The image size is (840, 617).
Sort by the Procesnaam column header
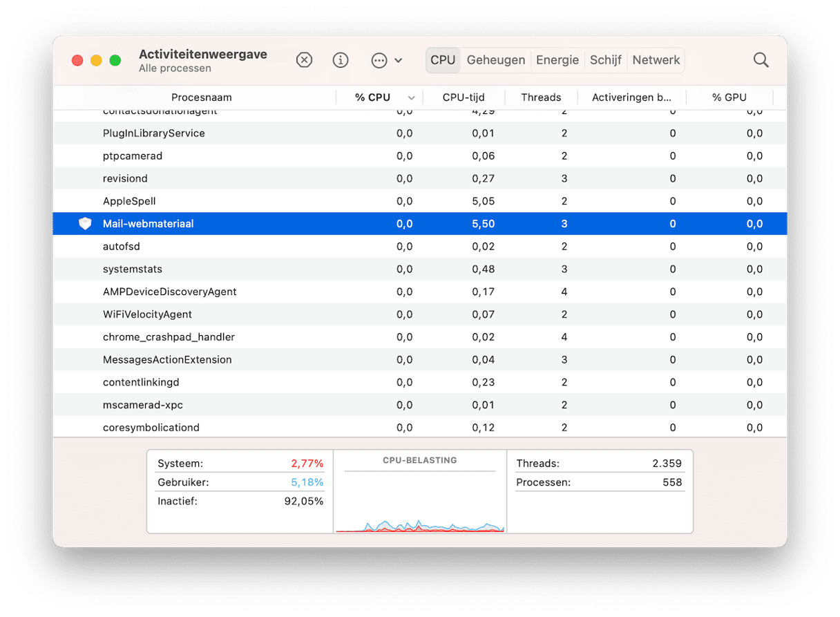(201, 97)
